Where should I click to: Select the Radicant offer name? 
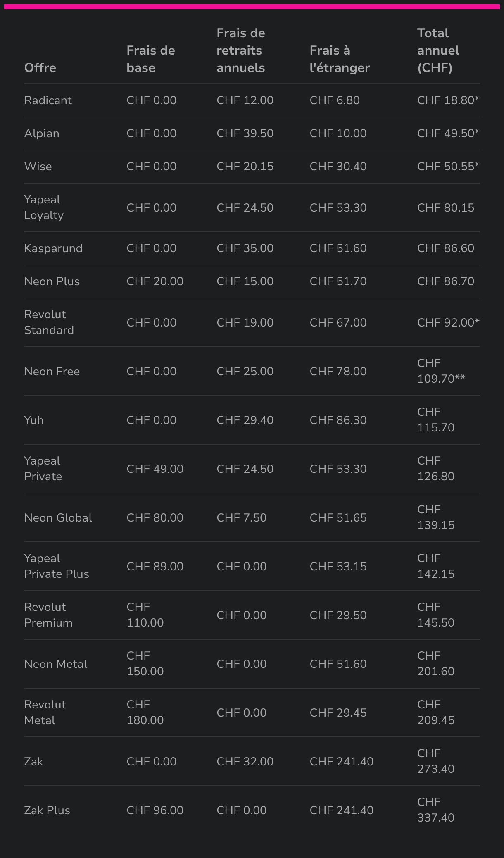tap(48, 100)
